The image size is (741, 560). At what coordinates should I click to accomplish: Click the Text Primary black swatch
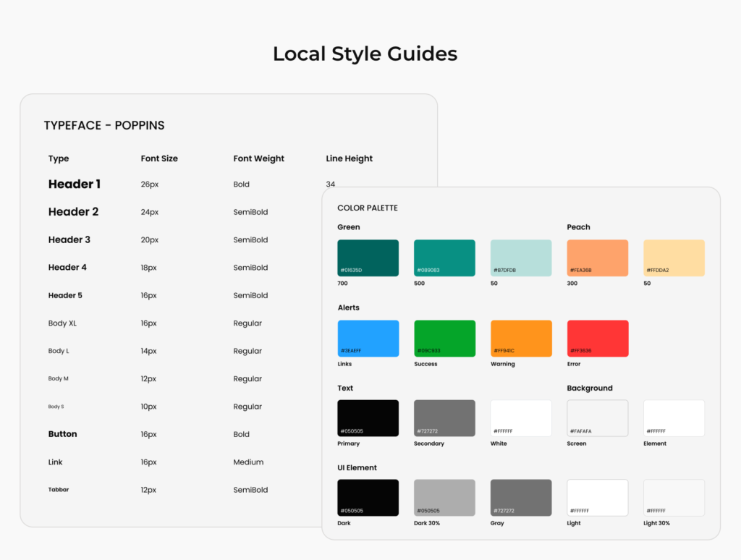click(368, 418)
